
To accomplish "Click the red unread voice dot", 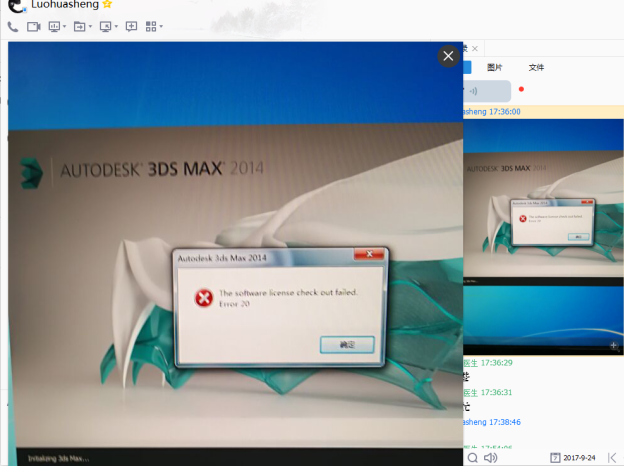I will click(x=521, y=89).
